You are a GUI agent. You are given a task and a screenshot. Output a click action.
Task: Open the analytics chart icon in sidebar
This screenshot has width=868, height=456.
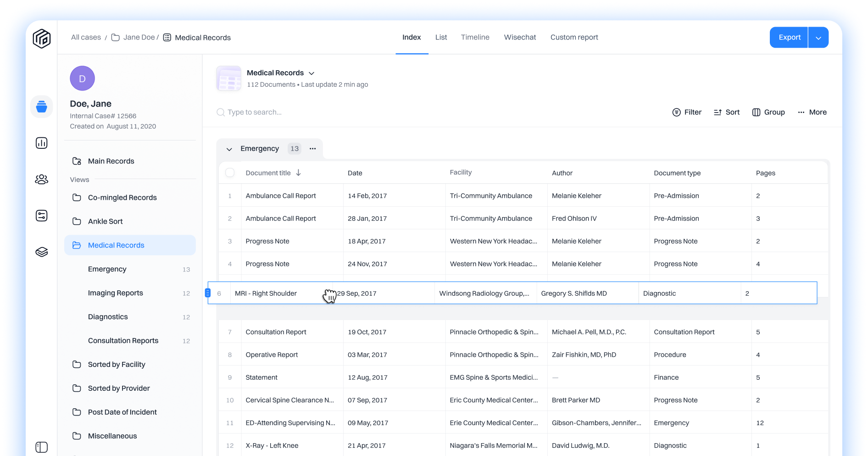42,143
